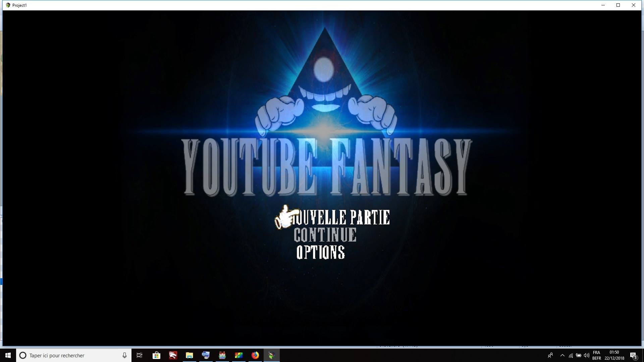
Task: Expand the hidden system tray icons chevron
Action: [562, 355]
